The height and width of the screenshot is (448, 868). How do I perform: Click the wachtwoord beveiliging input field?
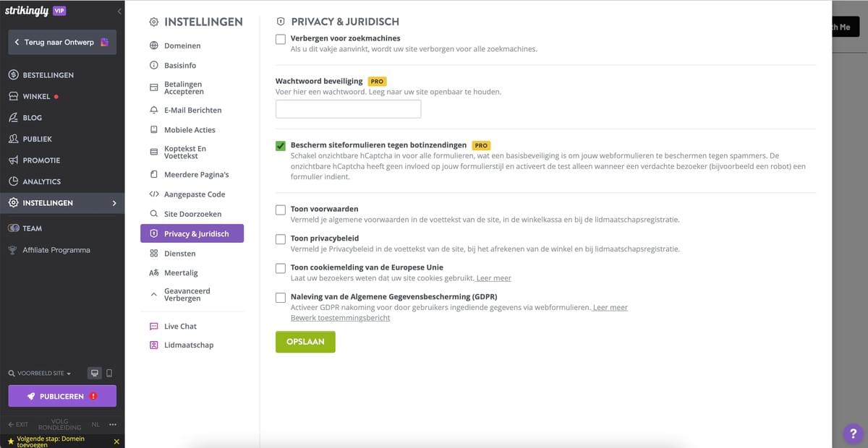tap(348, 108)
